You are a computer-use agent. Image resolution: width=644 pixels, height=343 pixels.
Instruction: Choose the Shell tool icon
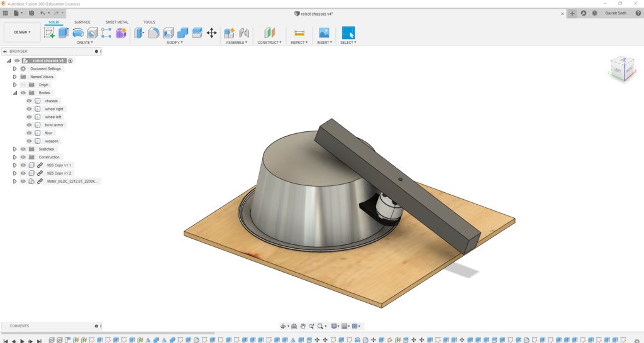point(168,33)
